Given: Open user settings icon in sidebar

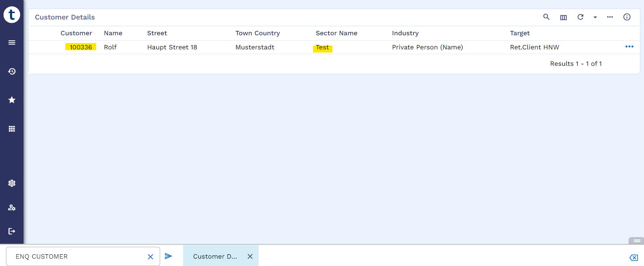Looking at the screenshot, I should tap(12, 208).
